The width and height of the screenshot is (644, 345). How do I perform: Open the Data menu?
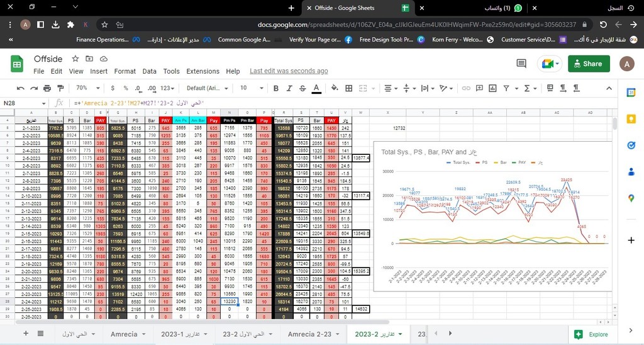(149, 71)
